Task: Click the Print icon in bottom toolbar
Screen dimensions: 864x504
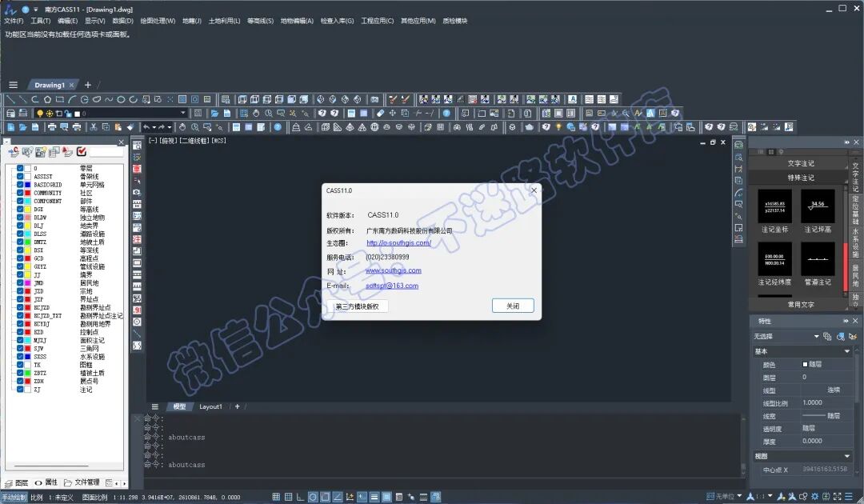Action: coord(52,127)
